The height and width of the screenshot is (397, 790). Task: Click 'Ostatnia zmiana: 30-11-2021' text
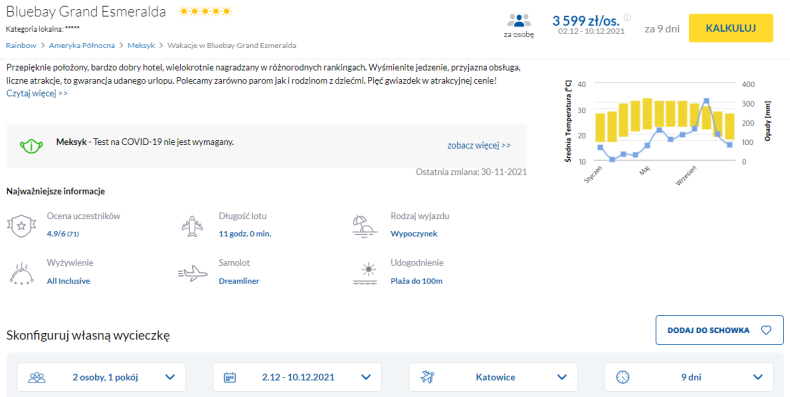(x=471, y=172)
